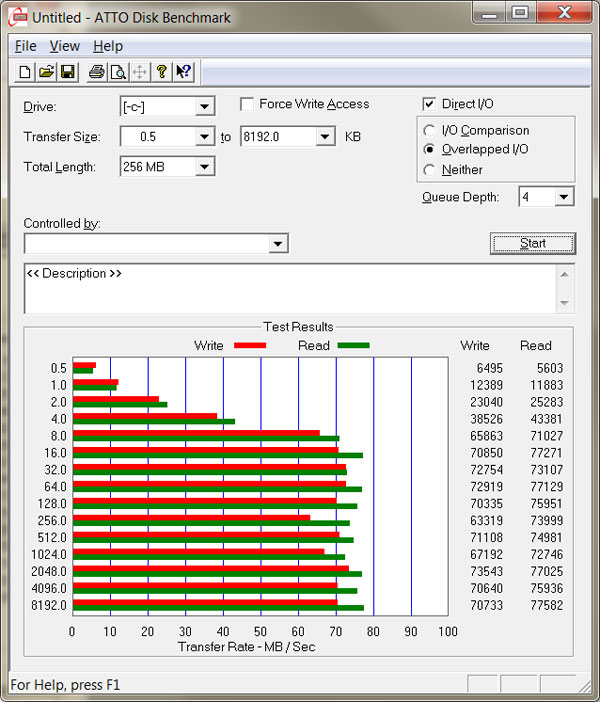Click the move arrows toolbar icon
The image size is (600, 702).
click(x=140, y=72)
